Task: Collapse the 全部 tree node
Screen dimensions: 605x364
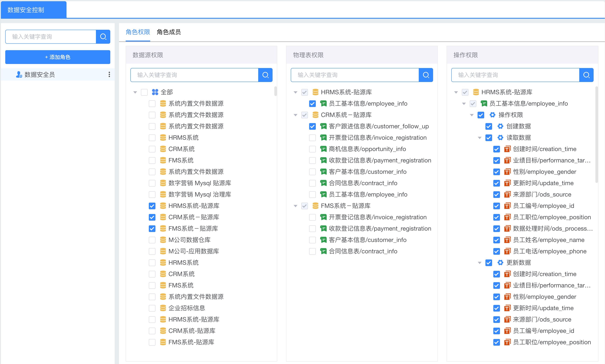Action: 135,92
